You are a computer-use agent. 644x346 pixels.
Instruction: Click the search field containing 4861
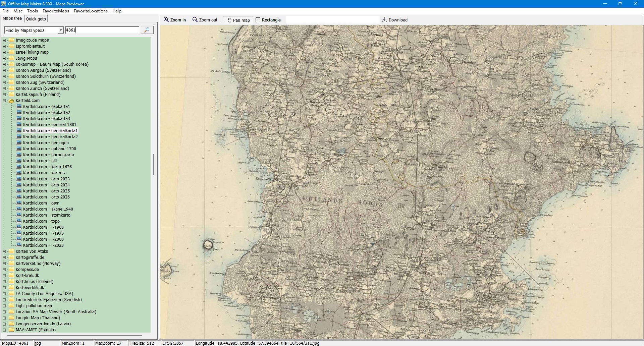pos(102,30)
